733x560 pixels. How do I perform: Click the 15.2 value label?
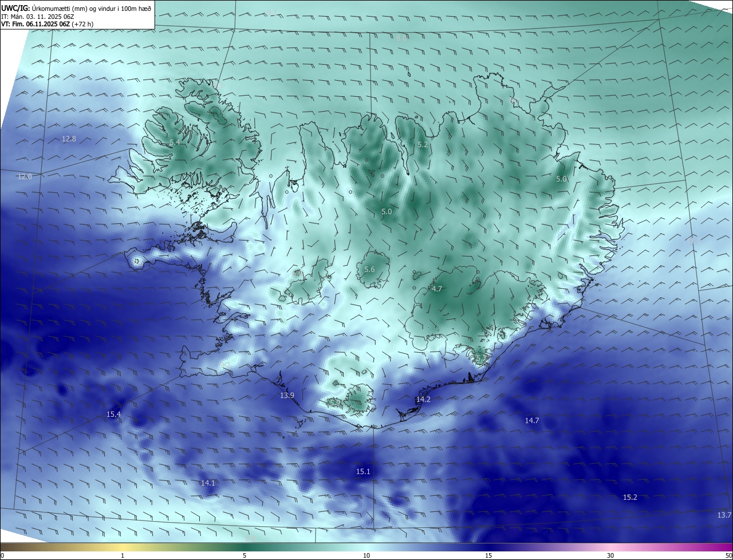[630, 498]
